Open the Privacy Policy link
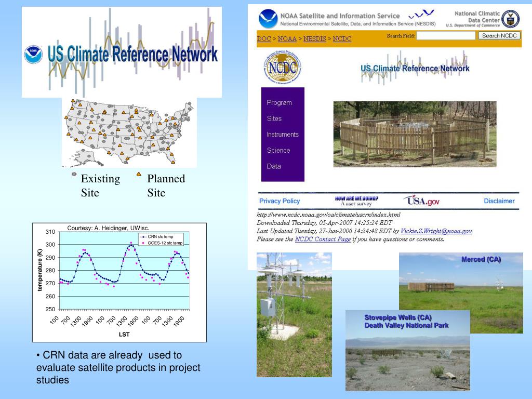Image resolution: width=532 pixels, height=399 pixels. [280, 201]
